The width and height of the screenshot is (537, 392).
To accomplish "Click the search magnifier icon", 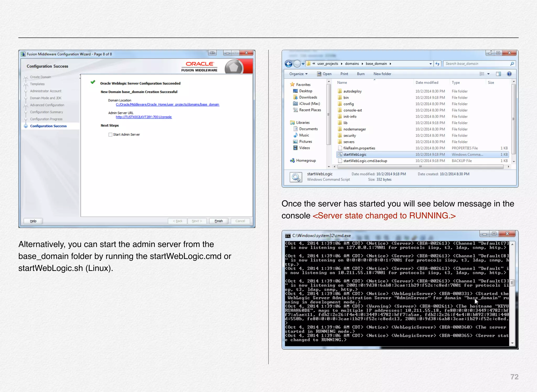I will (x=512, y=64).
